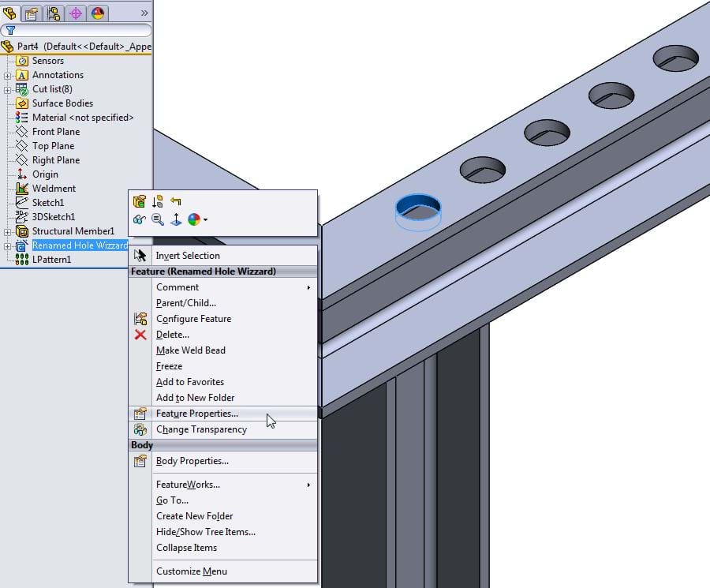Open the PropertyManager tab

[32, 13]
